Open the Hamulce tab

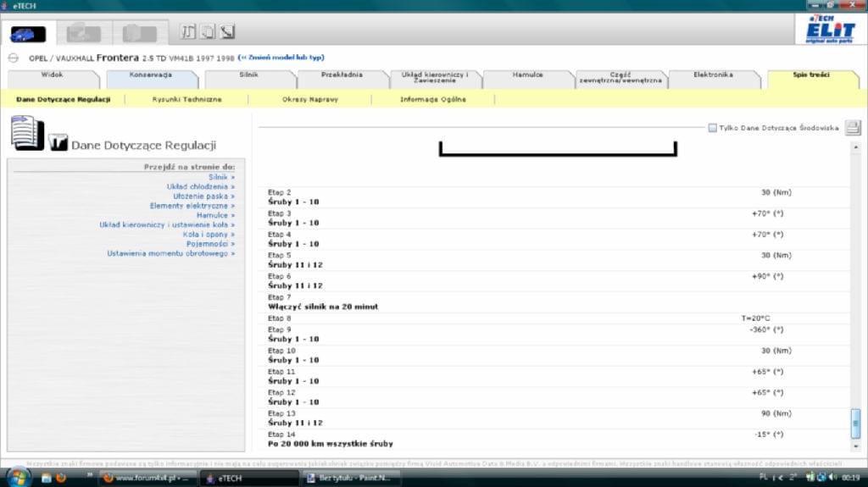(527, 79)
